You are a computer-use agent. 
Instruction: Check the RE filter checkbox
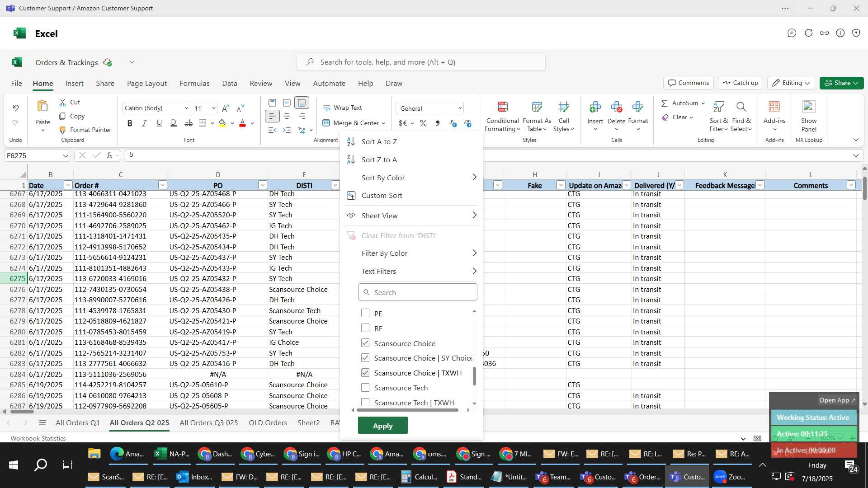click(365, 328)
